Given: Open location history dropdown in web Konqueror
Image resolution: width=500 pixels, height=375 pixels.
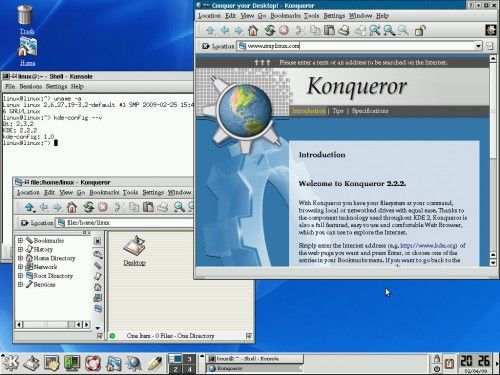Looking at the screenshot, I should point(478,46).
